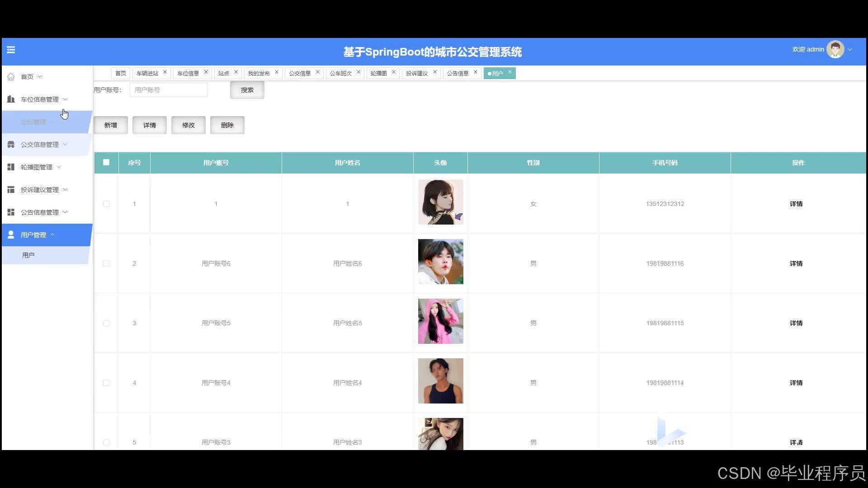The image size is (868, 488).
Task: Click the 用户账号 search input field
Action: pyautogui.click(x=168, y=90)
